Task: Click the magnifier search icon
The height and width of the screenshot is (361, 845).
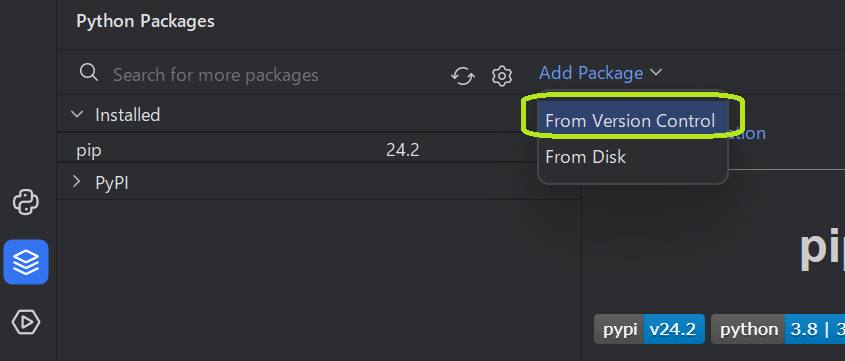Action: pos(89,73)
